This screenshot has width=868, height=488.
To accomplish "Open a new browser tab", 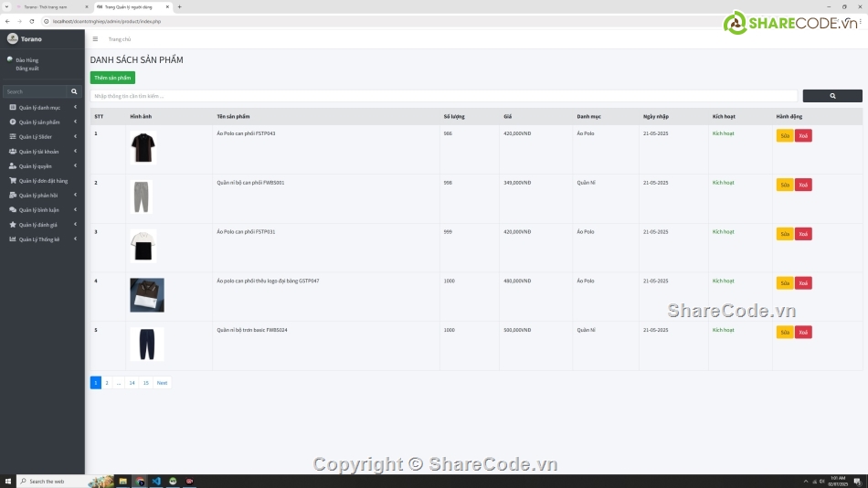I will [179, 6].
